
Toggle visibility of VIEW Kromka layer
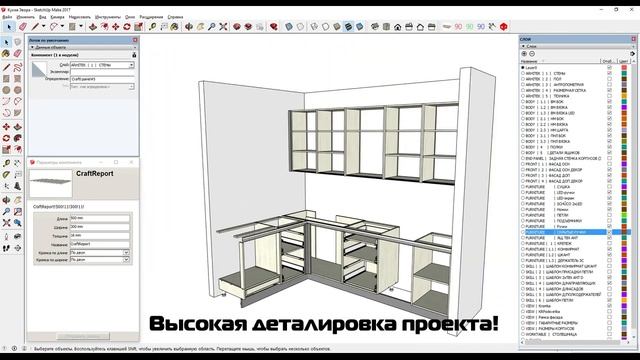point(609,306)
